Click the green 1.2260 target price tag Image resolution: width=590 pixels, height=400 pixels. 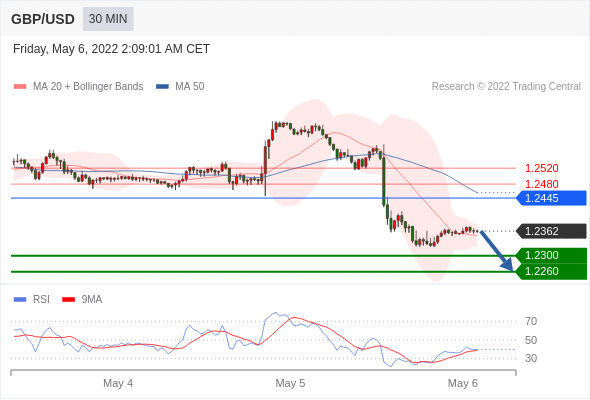coord(551,271)
